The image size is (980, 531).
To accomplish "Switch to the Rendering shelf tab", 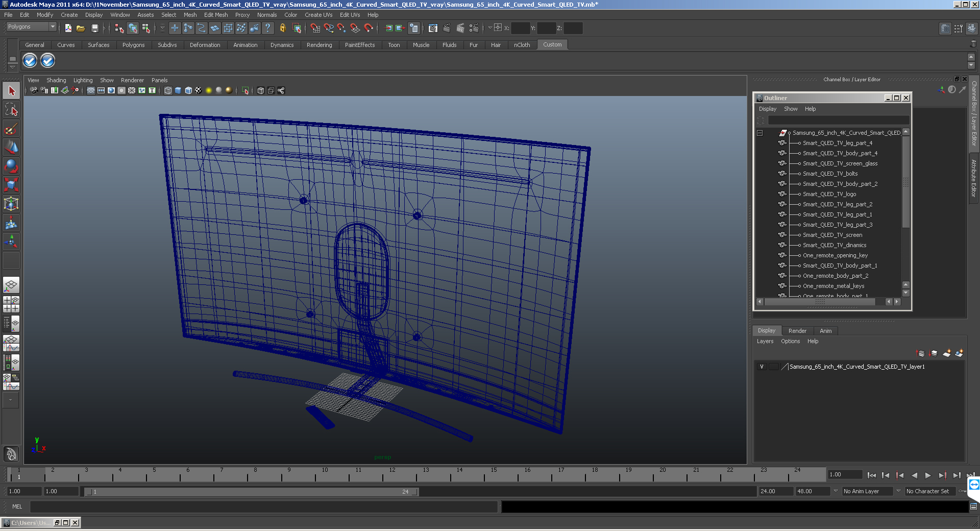I will tap(319, 45).
